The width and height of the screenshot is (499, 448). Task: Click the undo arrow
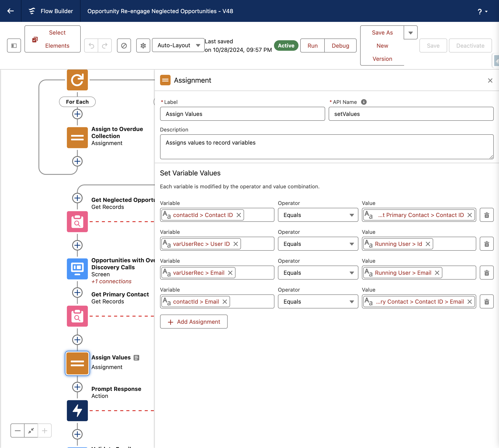point(91,45)
